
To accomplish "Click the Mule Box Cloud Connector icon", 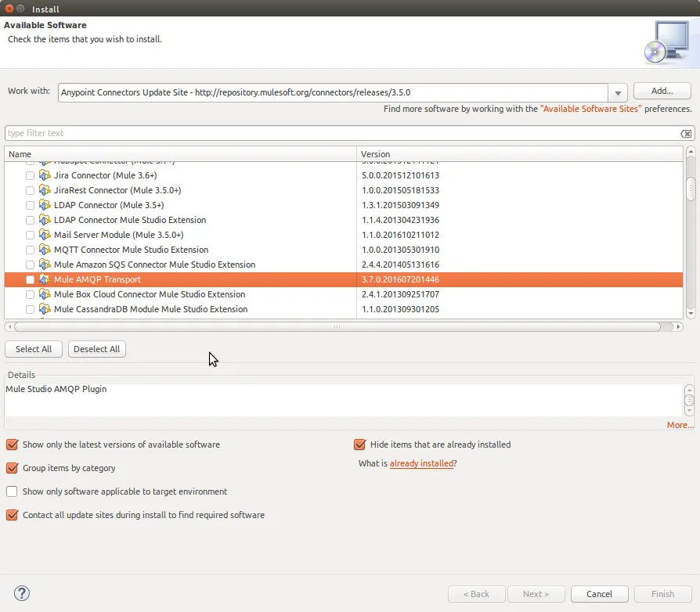I will [x=45, y=294].
